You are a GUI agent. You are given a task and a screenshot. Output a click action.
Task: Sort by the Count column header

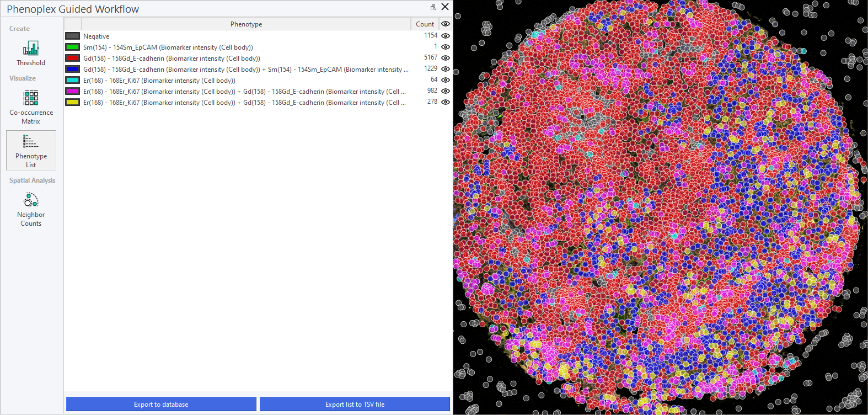(425, 24)
